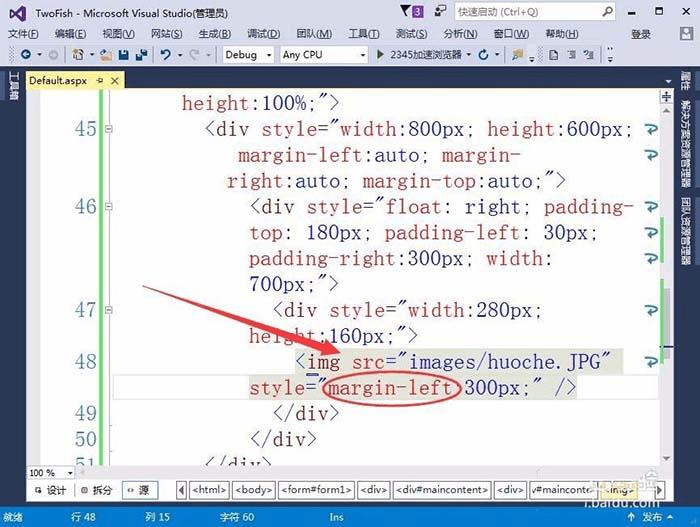The image size is (700, 527).
Task: Close the Default.aspx tab
Action: click(x=115, y=81)
